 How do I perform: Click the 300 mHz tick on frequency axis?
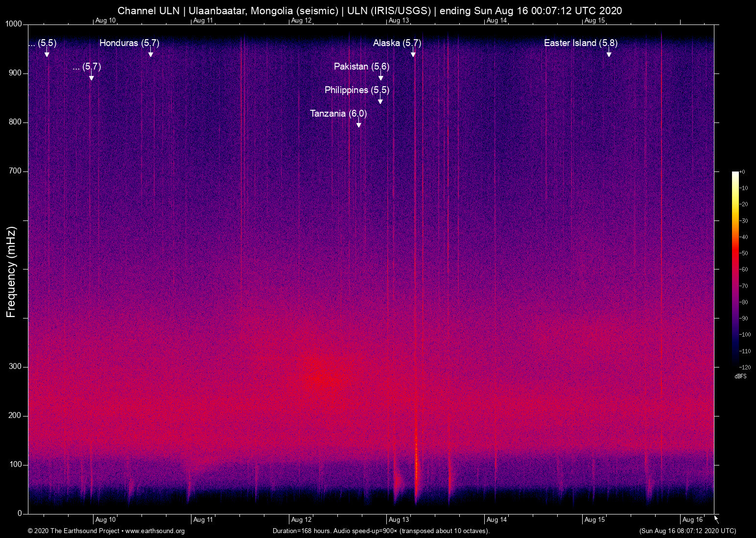(x=16, y=367)
